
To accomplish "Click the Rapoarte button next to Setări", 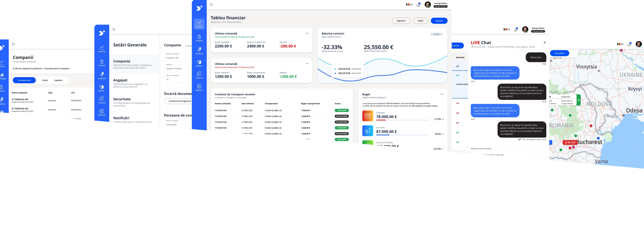I will [x=401, y=21].
